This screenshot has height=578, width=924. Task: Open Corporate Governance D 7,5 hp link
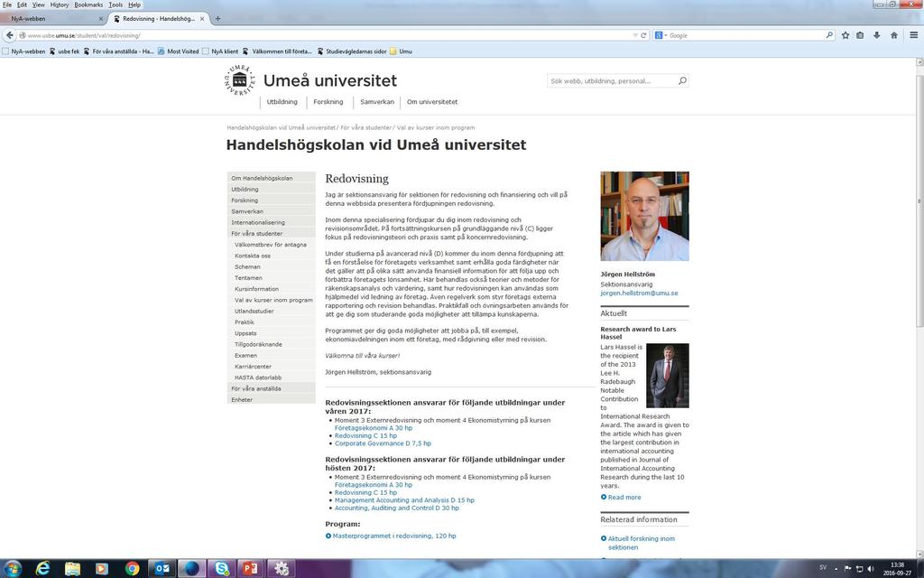click(x=383, y=443)
